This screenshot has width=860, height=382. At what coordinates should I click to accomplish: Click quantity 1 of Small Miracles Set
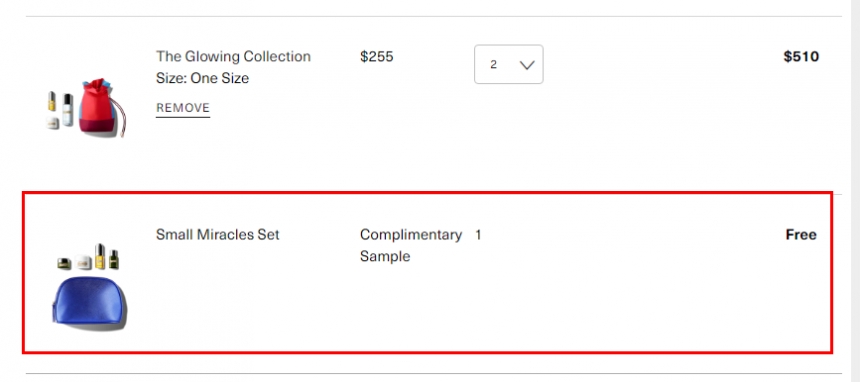pos(478,235)
